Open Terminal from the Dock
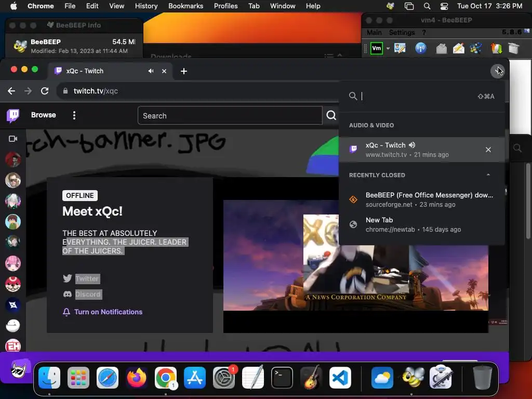Image resolution: width=532 pixels, height=399 pixels. (282, 378)
